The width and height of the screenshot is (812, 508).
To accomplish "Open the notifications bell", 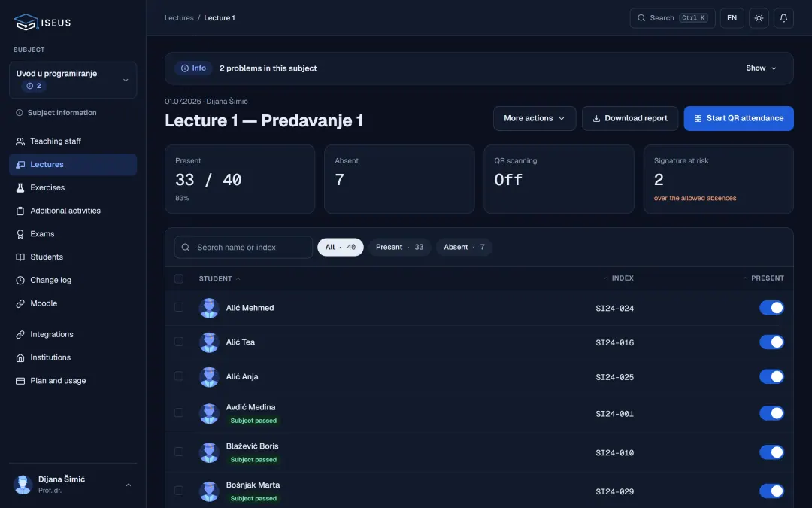I will pyautogui.click(x=783, y=17).
